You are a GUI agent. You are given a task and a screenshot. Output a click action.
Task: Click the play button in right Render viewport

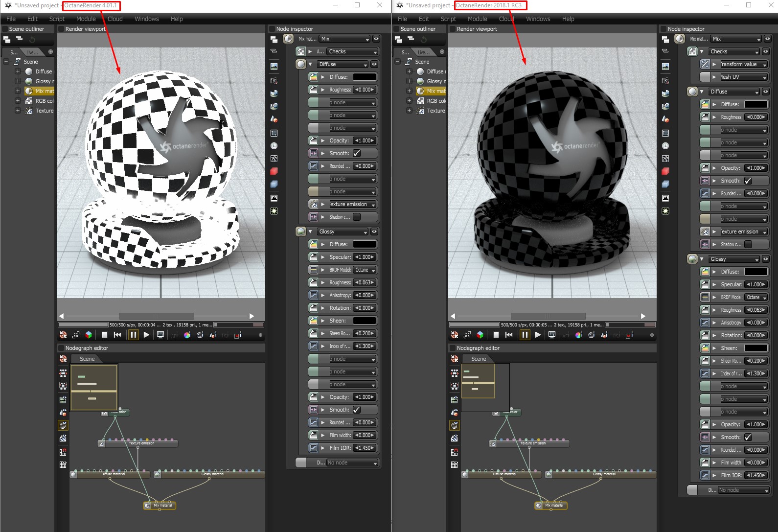point(538,335)
